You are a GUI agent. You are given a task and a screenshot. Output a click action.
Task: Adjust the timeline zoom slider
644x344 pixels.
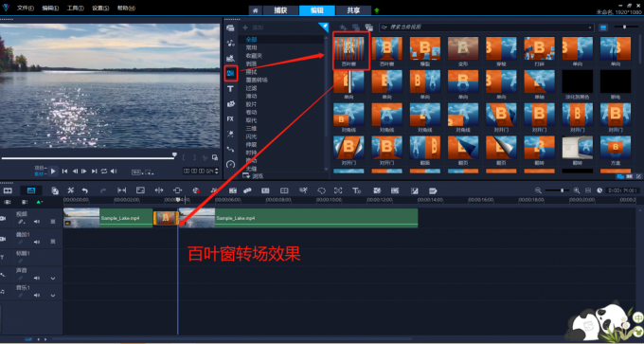pyautogui.click(x=557, y=190)
